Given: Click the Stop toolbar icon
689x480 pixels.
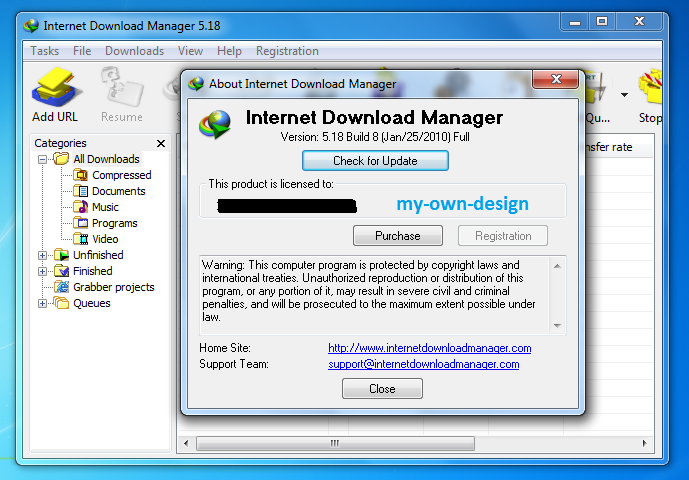Looking at the screenshot, I should 650,87.
